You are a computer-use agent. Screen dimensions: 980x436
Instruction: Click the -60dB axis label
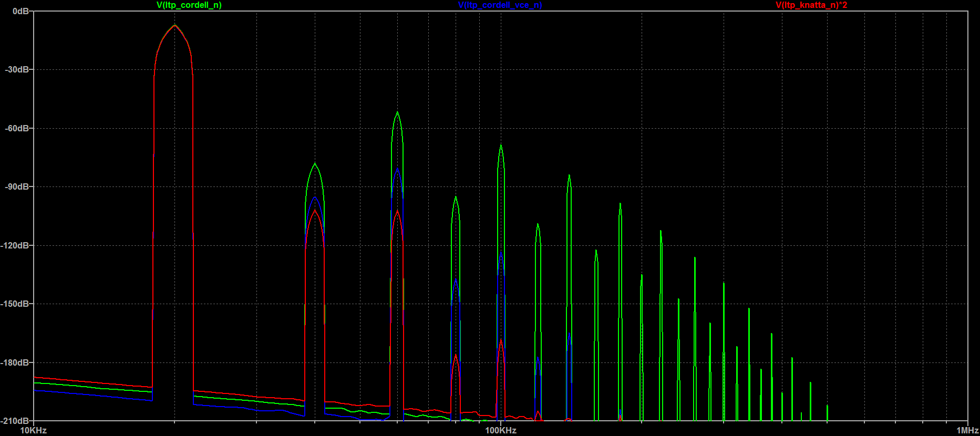coord(17,128)
